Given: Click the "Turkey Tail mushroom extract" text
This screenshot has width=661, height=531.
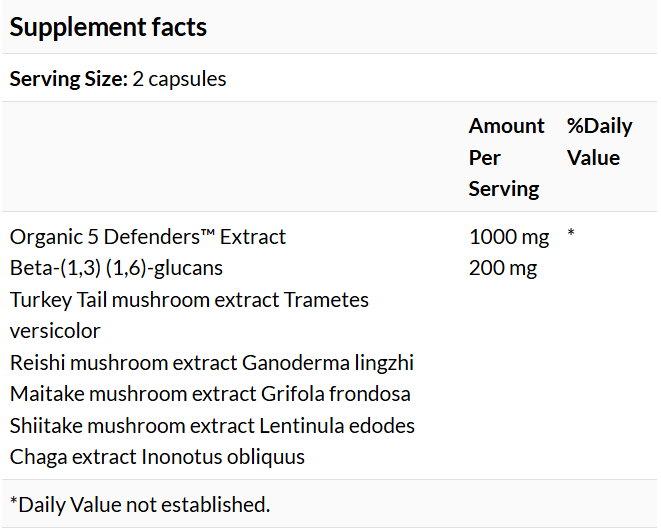Looking at the screenshot, I should coord(145,300).
